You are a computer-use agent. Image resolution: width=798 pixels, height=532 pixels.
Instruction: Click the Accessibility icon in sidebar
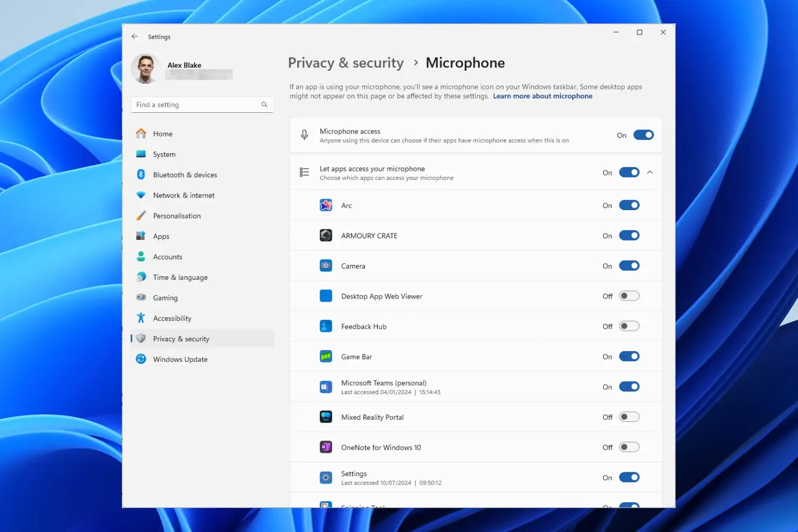[x=141, y=318]
